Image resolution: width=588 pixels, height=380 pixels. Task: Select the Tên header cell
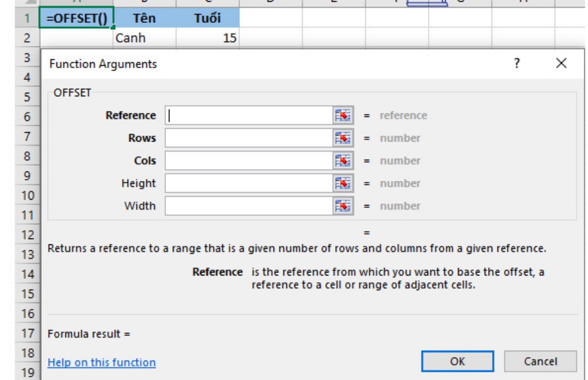[x=144, y=18]
